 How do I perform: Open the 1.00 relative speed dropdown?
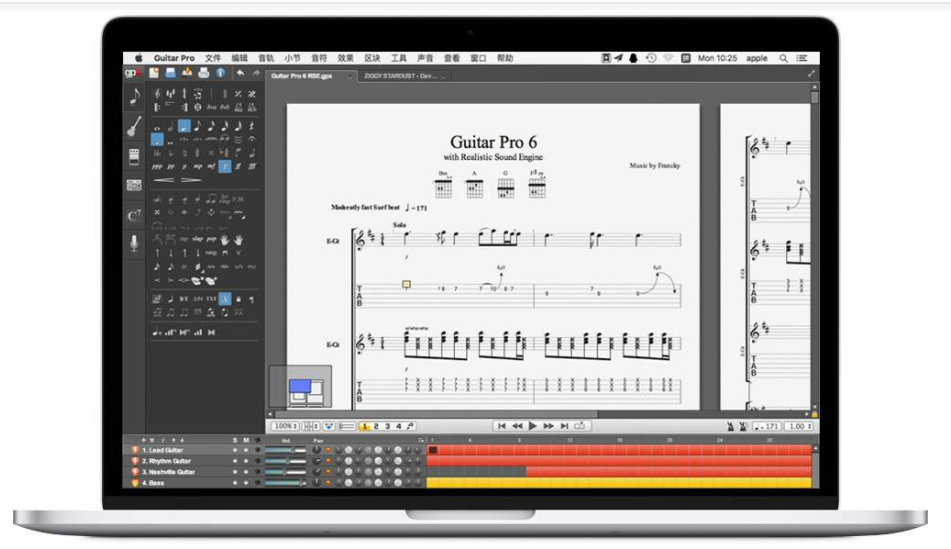(x=799, y=426)
